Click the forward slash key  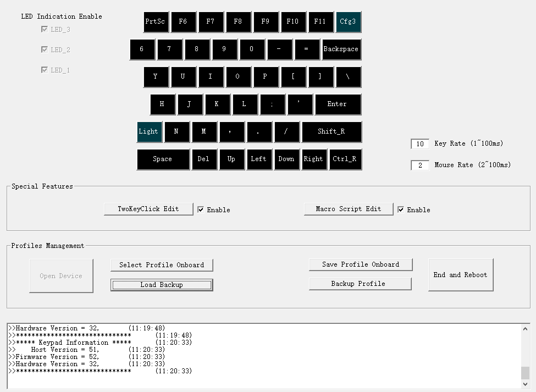coord(287,132)
